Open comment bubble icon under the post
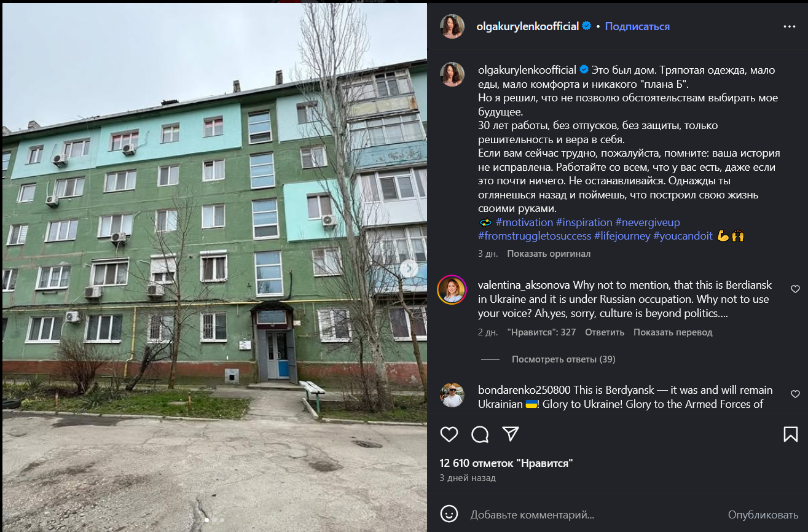The width and height of the screenshot is (808, 532). click(480, 434)
